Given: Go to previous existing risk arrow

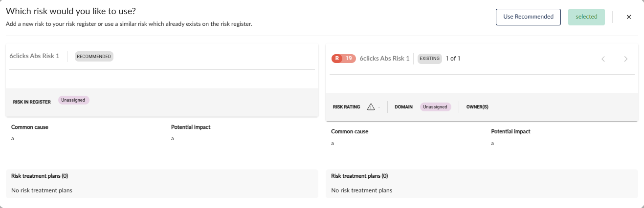Looking at the screenshot, I should [x=603, y=59].
